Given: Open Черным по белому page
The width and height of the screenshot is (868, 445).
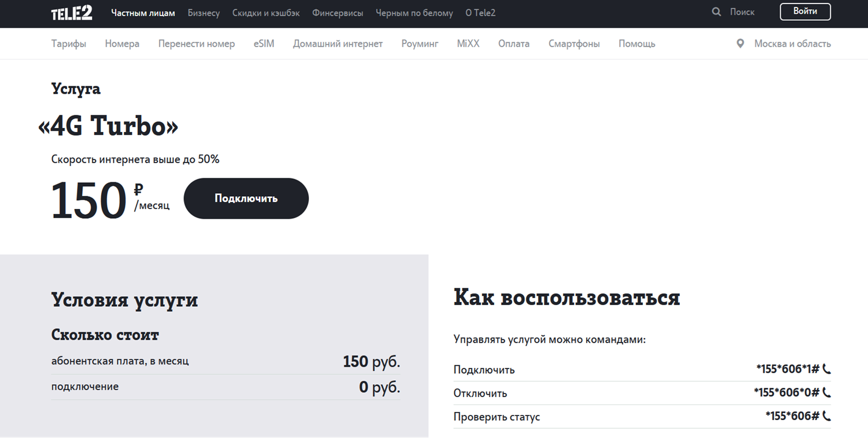Looking at the screenshot, I should [x=414, y=13].
